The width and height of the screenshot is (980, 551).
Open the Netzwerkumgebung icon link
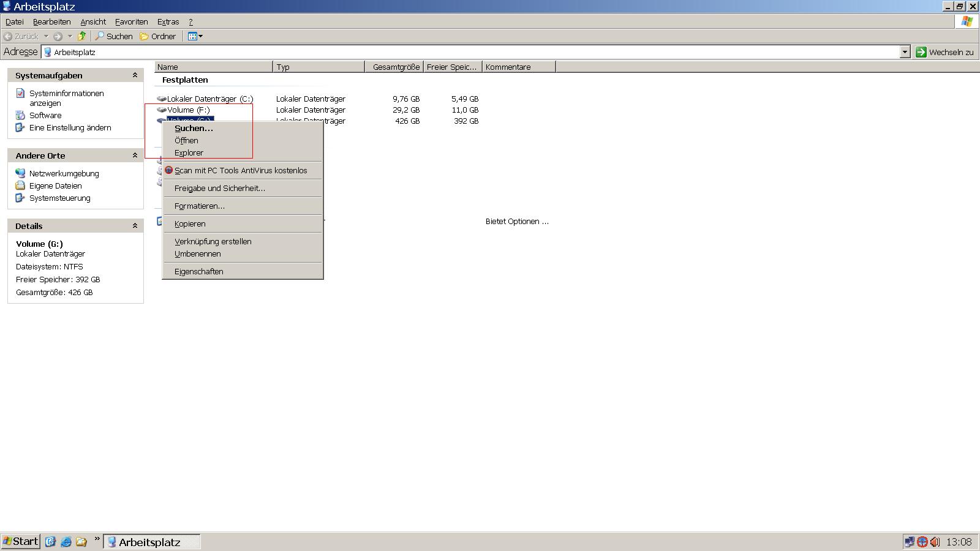click(x=20, y=173)
